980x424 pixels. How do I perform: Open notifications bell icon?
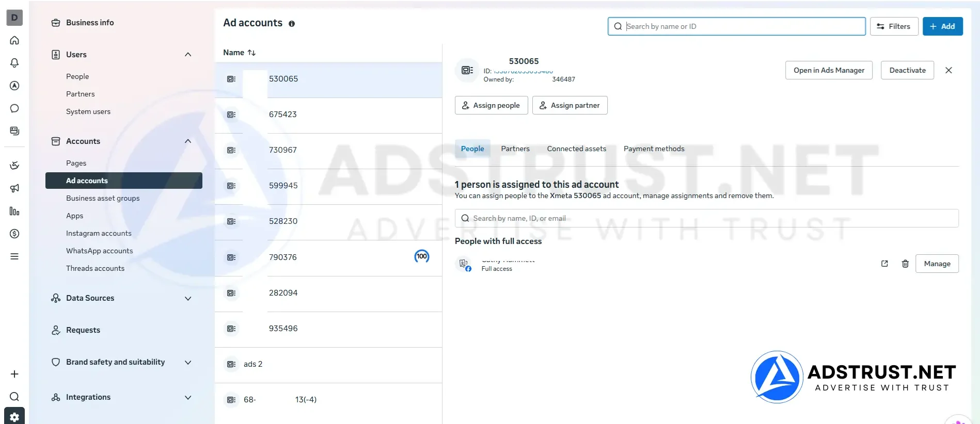pyautogui.click(x=14, y=63)
